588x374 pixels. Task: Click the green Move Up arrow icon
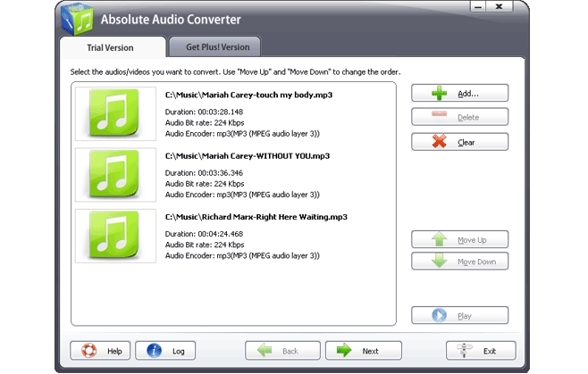tap(439, 239)
